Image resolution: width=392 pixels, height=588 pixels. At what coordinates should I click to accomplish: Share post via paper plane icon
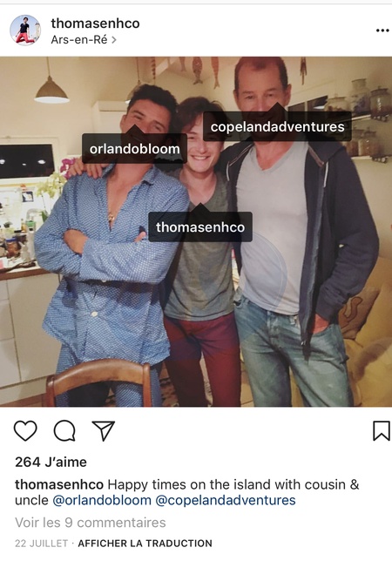[x=103, y=430]
